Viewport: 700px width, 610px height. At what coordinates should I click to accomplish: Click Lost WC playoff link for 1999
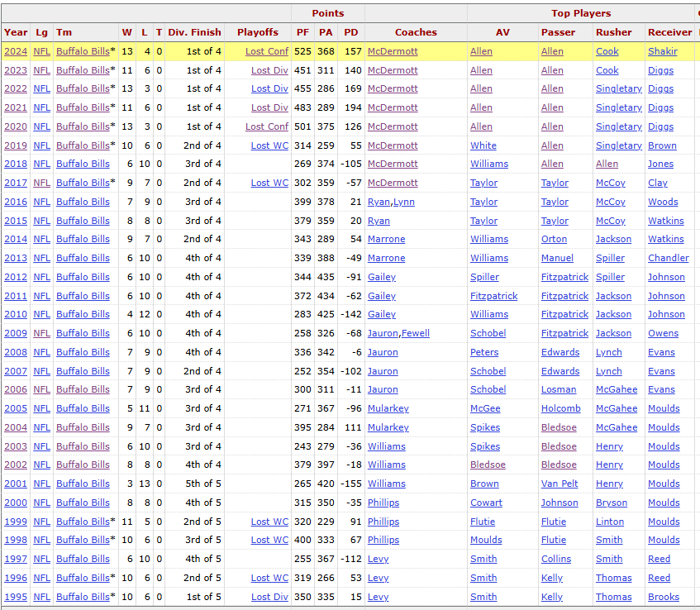(x=269, y=522)
